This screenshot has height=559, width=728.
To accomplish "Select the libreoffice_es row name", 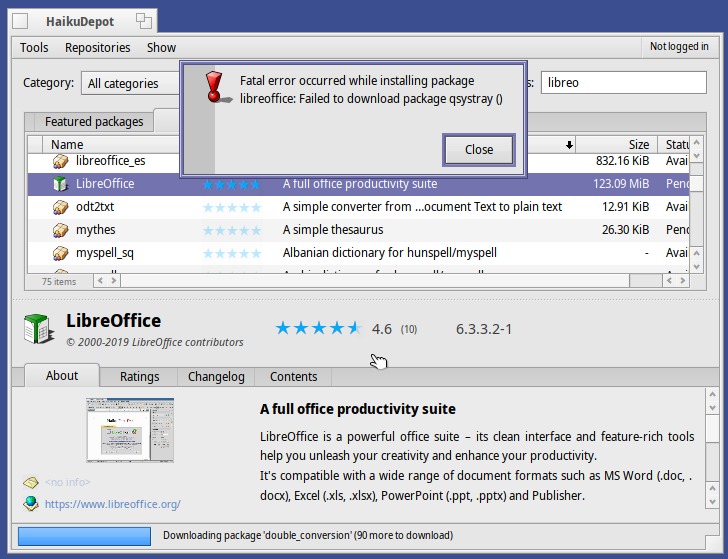I will (110, 161).
